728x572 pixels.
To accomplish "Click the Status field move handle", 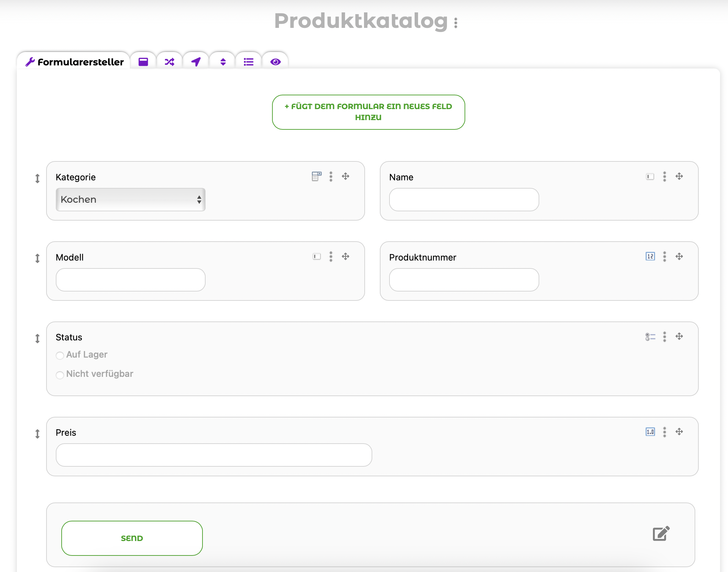I will pos(679,337).
